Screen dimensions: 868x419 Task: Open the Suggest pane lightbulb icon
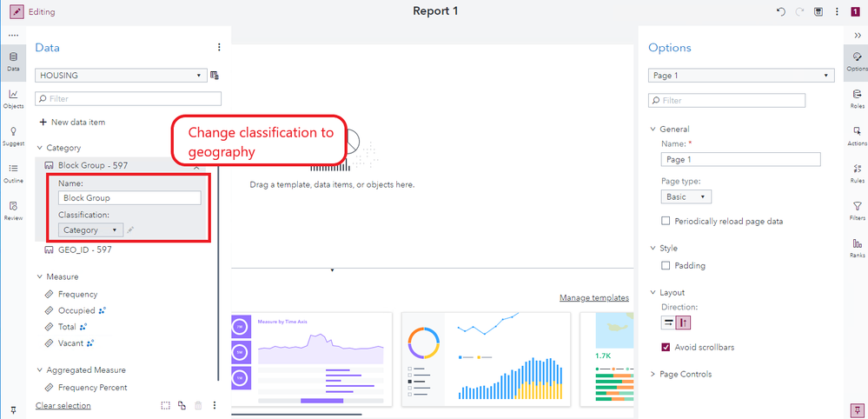click(x=13, y=136)
